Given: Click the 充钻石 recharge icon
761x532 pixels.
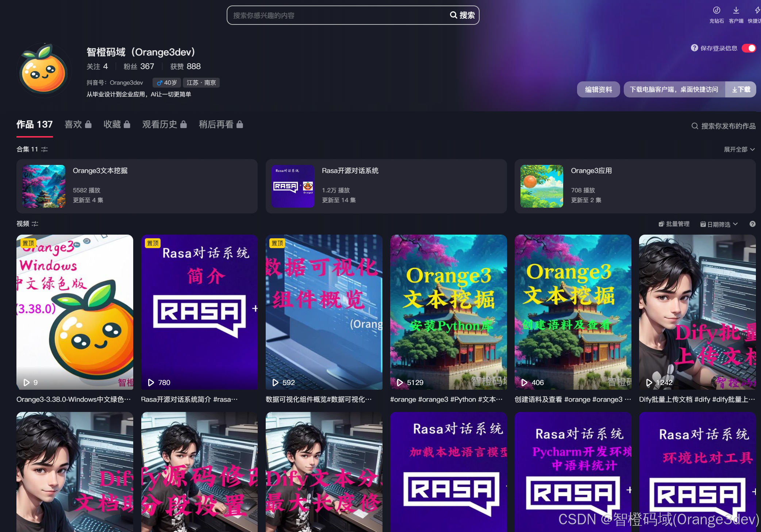Looking at the screenshot, I should [x=716, y=11].
